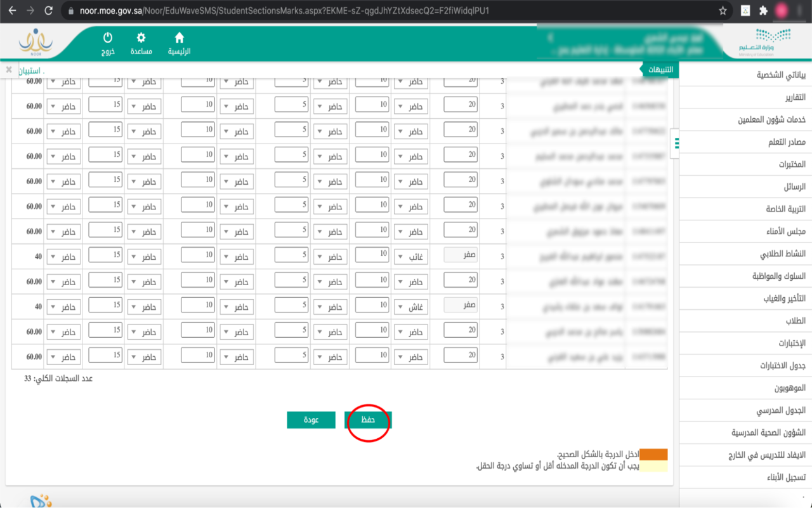Click the صفر score field in the غاش row

pyautogui.click(x=460, y=305)
